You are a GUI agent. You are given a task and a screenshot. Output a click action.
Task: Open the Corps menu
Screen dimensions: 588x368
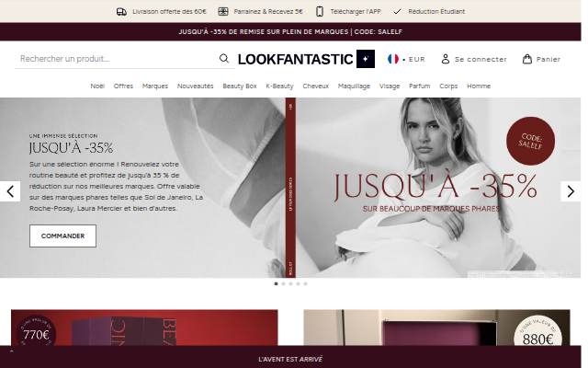[x=448, y=86]
